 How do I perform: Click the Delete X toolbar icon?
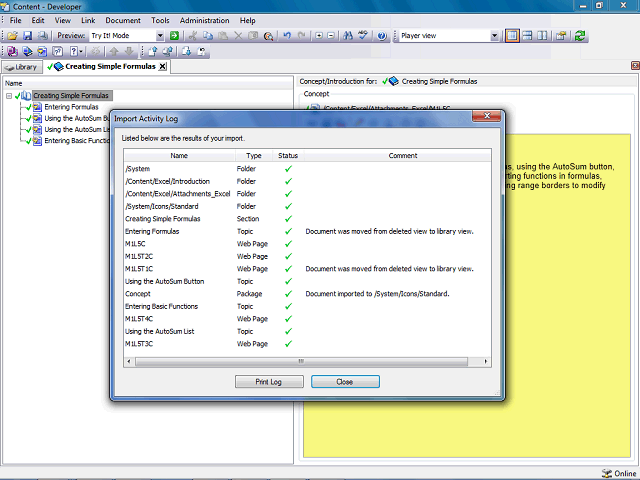tap(238, 36)
